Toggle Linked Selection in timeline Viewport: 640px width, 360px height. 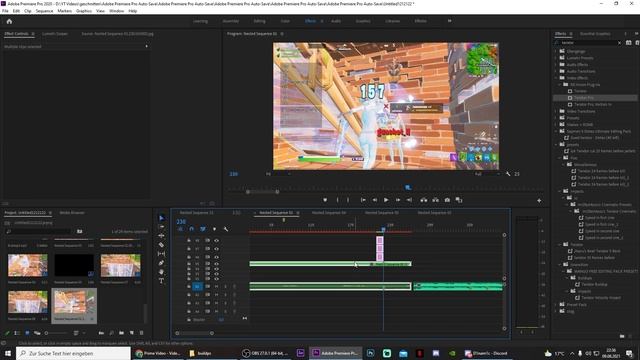[203, 229]
